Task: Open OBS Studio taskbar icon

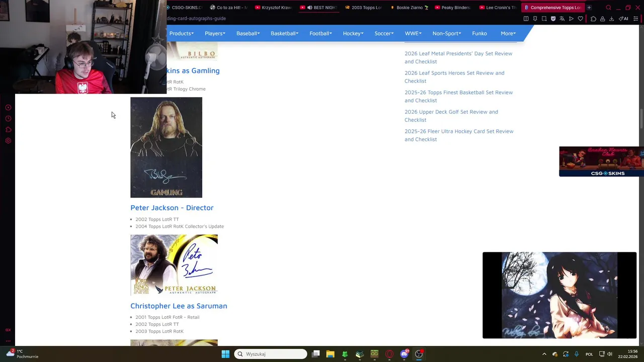Action: pyautogui.click(x=419, y=354)
